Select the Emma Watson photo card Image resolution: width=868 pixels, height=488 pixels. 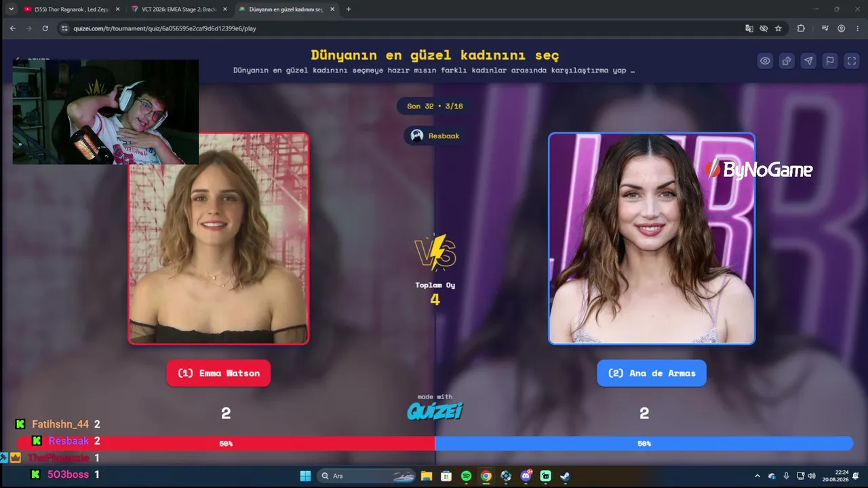pyautogui.click(x=218, y=239)
